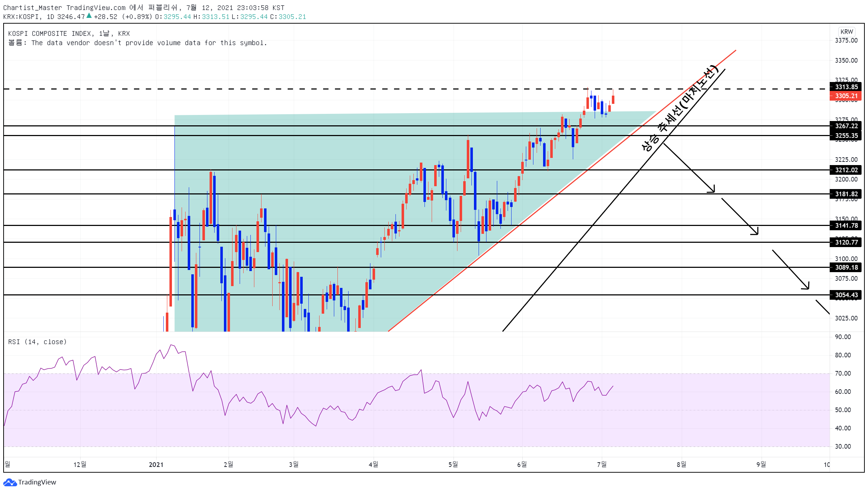Click the 4월 label on time axis
Viewport: 868px width, 492px height.
point(373,464)
